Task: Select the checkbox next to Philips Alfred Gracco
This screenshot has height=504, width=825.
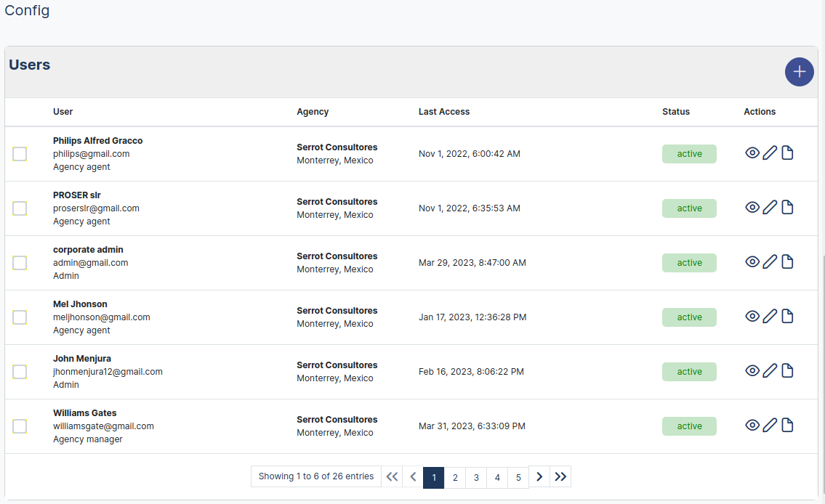Action: pyautogui.click(x=20, y=153)
